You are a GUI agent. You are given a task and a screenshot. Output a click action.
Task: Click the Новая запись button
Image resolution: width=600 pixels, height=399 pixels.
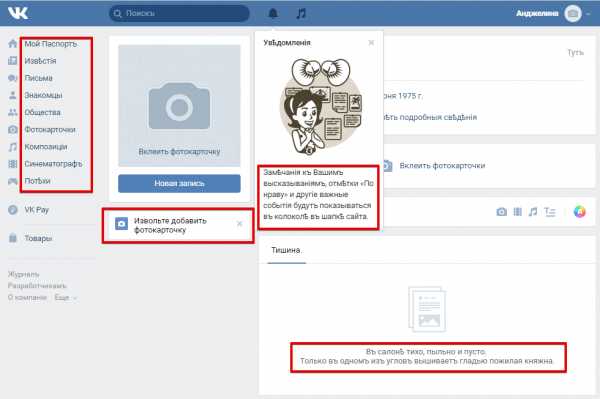coord(179,183)
